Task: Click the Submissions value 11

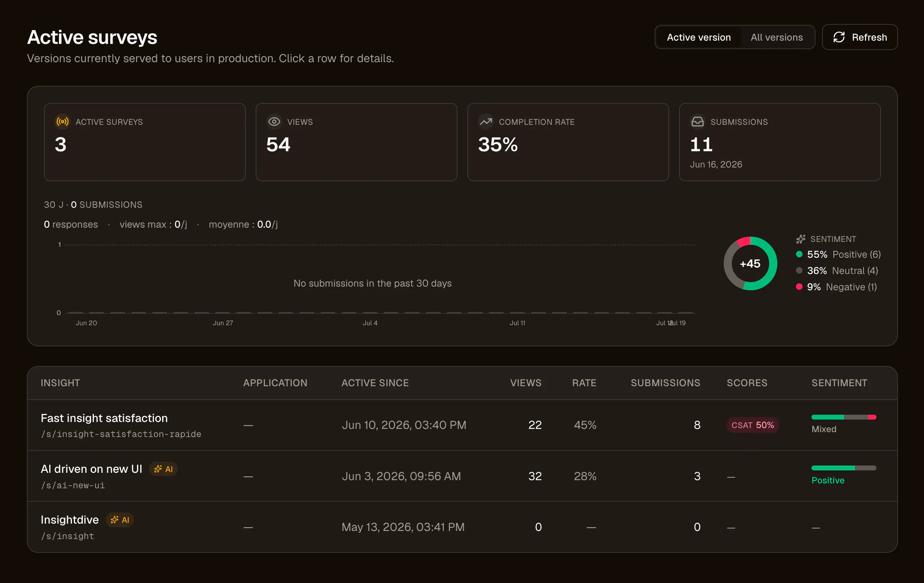Action: 701,145
